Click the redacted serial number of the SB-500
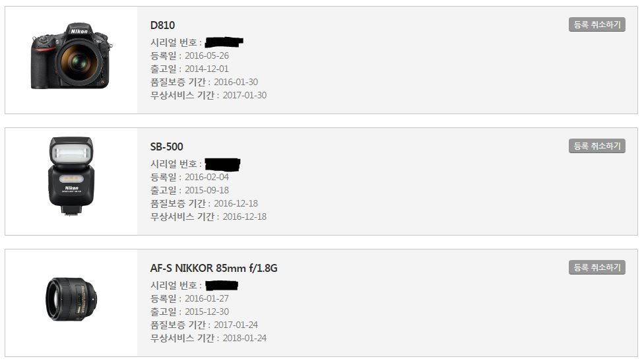Screen dimensions: 644x361 [222, 164]
